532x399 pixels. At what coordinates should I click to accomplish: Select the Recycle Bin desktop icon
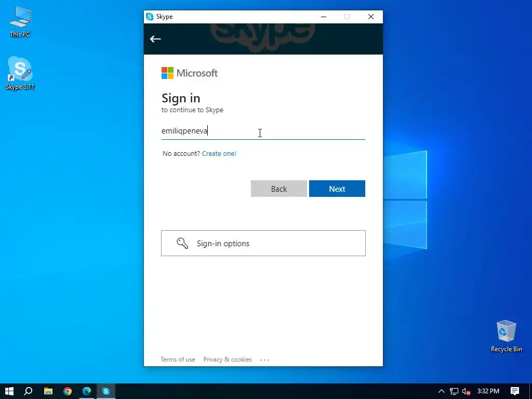(506, 336)
